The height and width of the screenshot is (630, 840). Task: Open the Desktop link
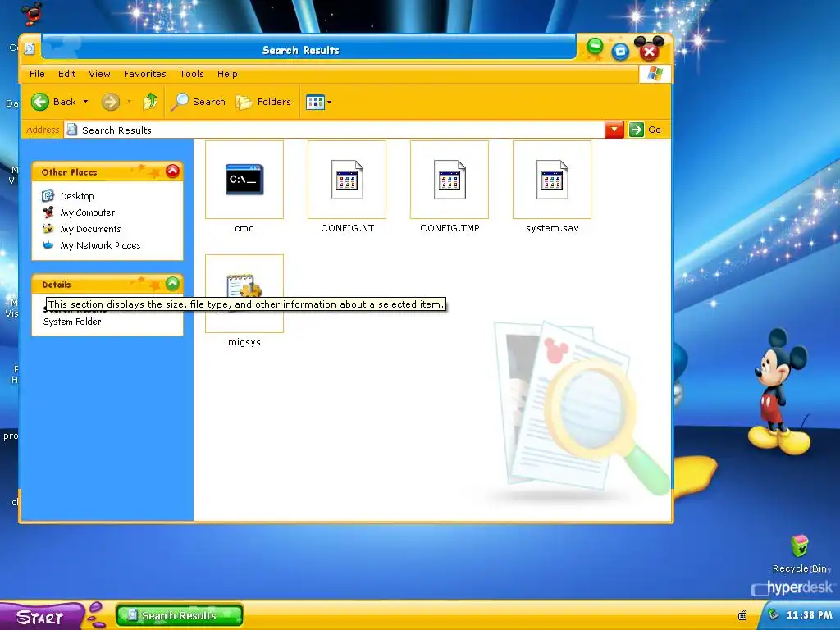(77, 196)
